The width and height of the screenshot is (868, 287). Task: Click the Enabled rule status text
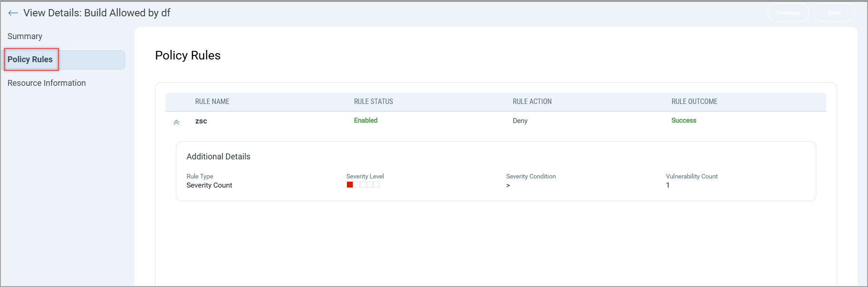(x=366, y=120)
